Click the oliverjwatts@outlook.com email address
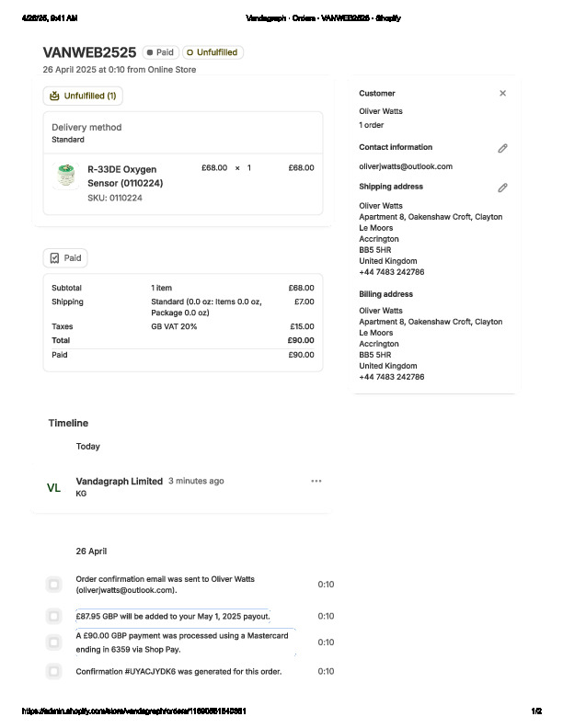Viewport: 563px width, 728px height. click(x=405, y=166)
